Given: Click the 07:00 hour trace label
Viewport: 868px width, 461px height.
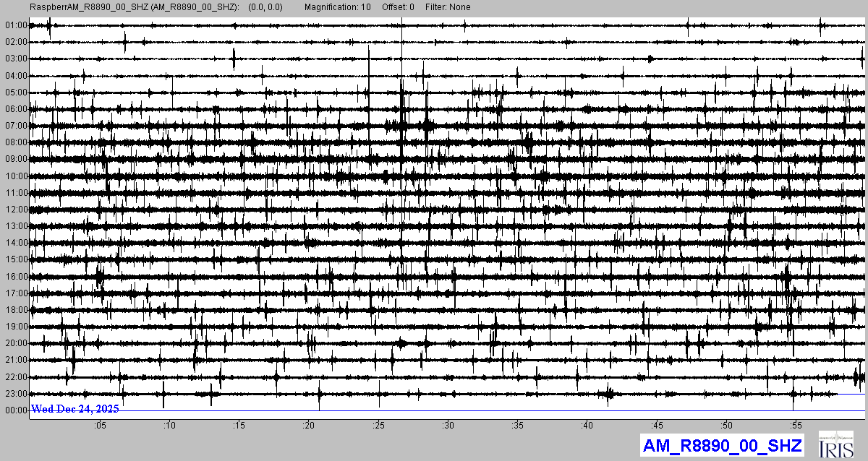Looking at the screenshot, I should 15,126.
